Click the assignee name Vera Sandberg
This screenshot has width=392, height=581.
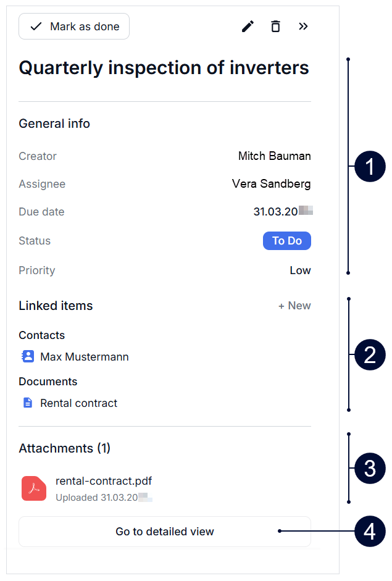[271, 184]
